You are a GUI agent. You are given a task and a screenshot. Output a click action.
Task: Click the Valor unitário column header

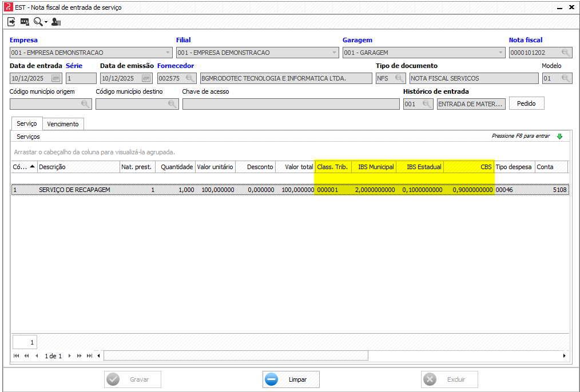tap(215, 167)
